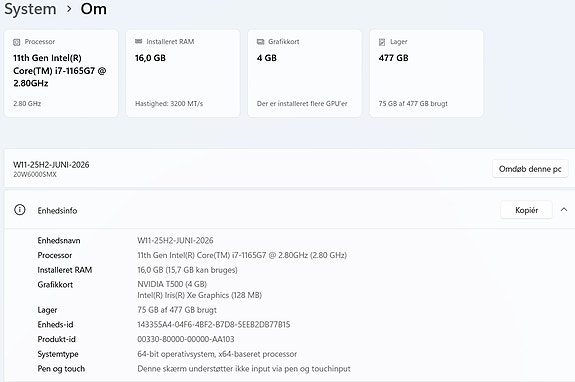Click the Enheds-id row label

pyautogui.click(x=55, y=324)
